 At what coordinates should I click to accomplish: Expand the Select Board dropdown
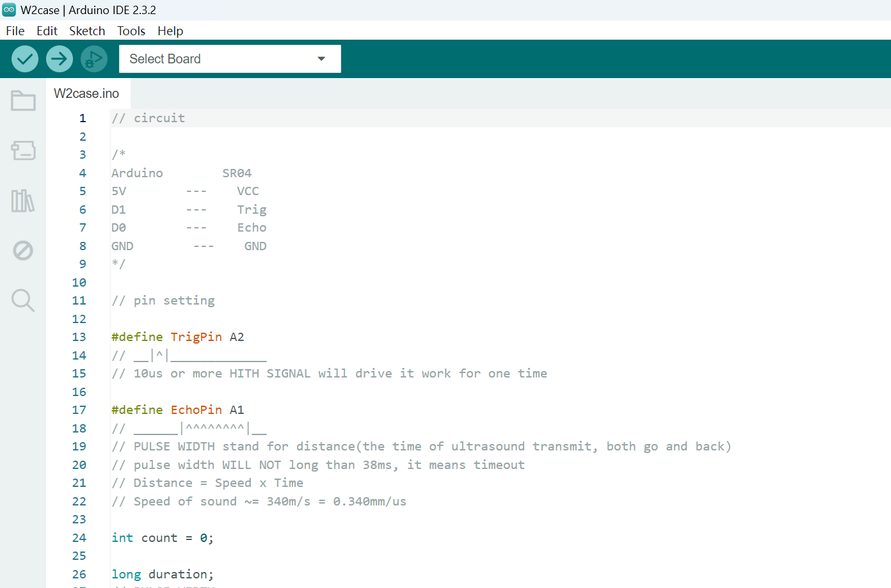230,59
